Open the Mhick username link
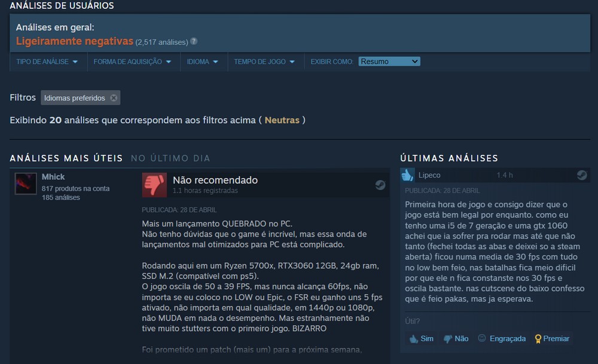Screen dimensions: 598x364 click(x=53, y=177)
